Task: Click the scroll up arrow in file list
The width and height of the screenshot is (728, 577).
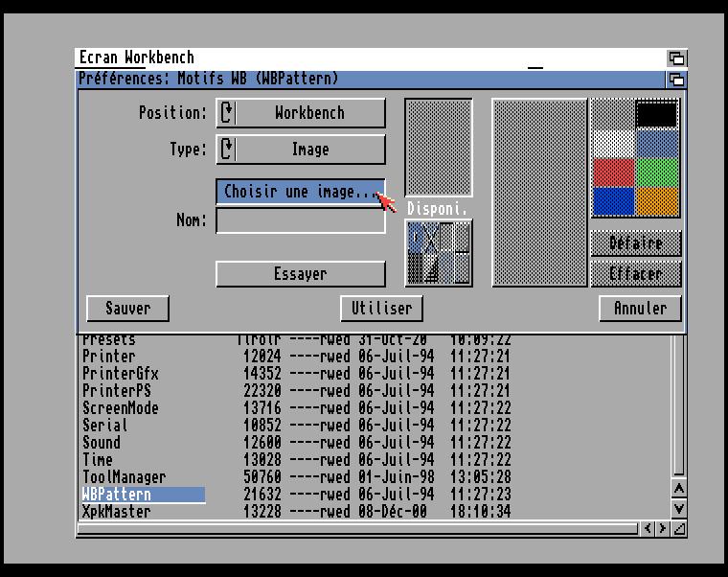Action: (x=678, y=490)
